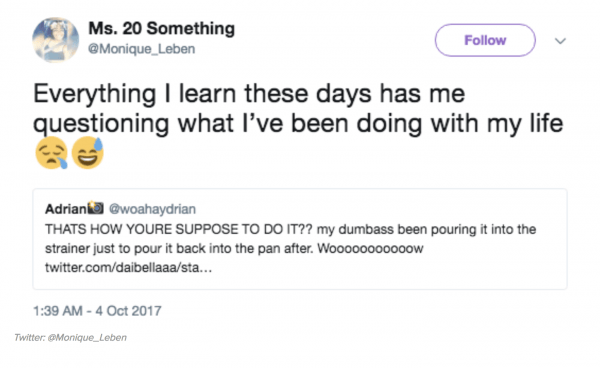Open Ms. 20 Something's profile avatar
This screenshot has height=368, width=600.
(55, 40)
